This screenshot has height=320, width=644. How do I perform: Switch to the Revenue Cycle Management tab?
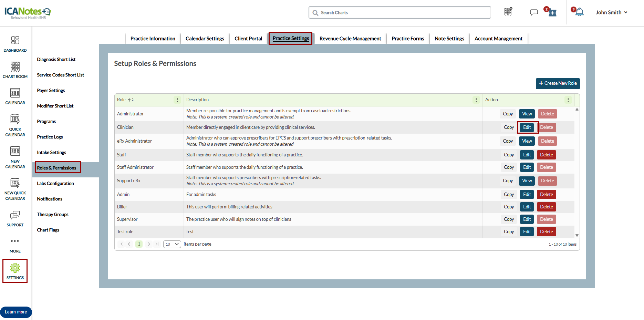[350, 39]
